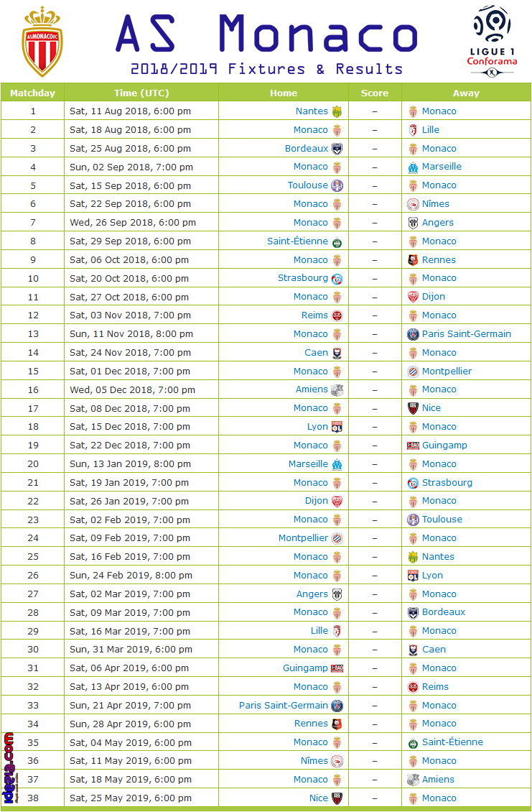The width and height of the screenshot is (532, 812).
Task: Click the Montpellier crest in matchday 15
Action: (x=413, y=372)
